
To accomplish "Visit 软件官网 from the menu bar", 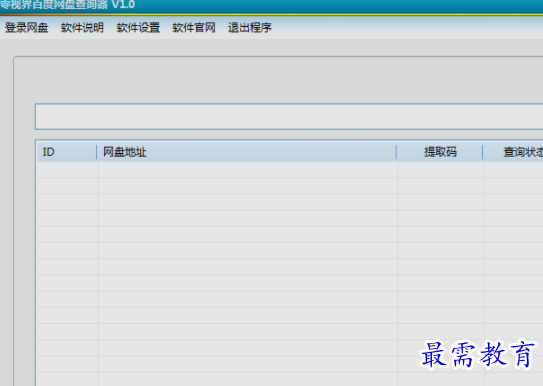I will point(194,28).
